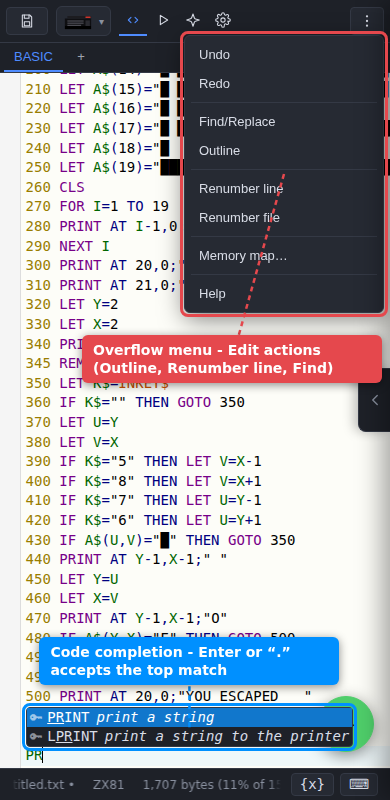Click code line 450 LET Y=U

coord(72,579)
